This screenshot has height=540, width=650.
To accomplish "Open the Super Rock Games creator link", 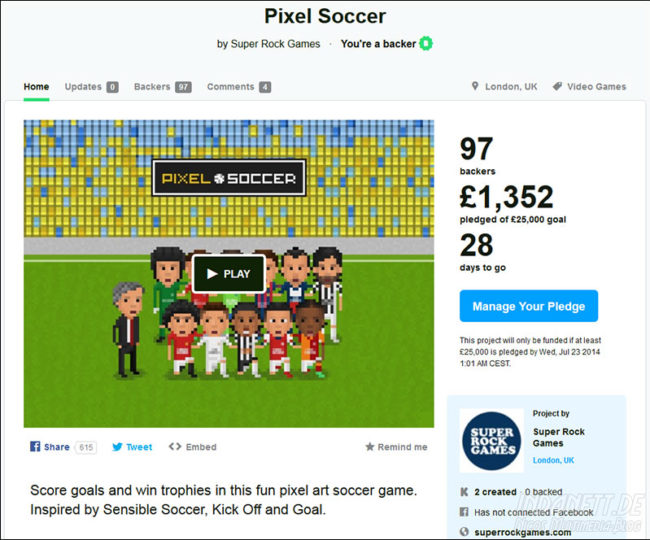I will pyautogui.click(x=559, y=437).
